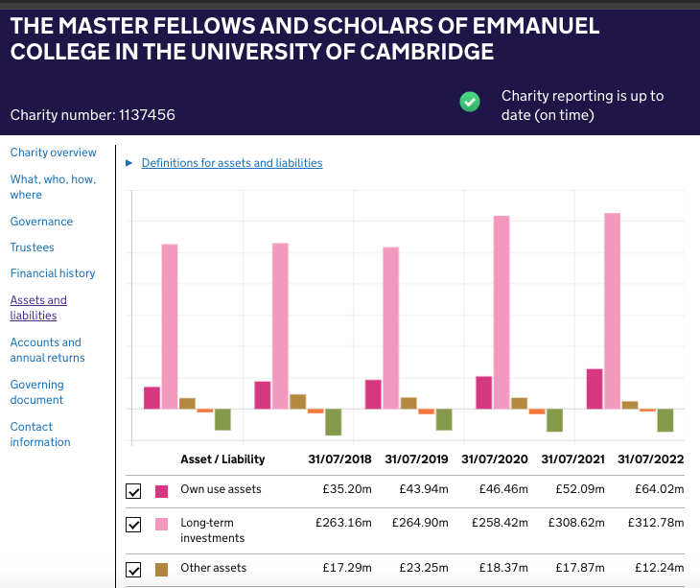
Task: Go to Charity overview section
Action: click(x=53, y=153)
